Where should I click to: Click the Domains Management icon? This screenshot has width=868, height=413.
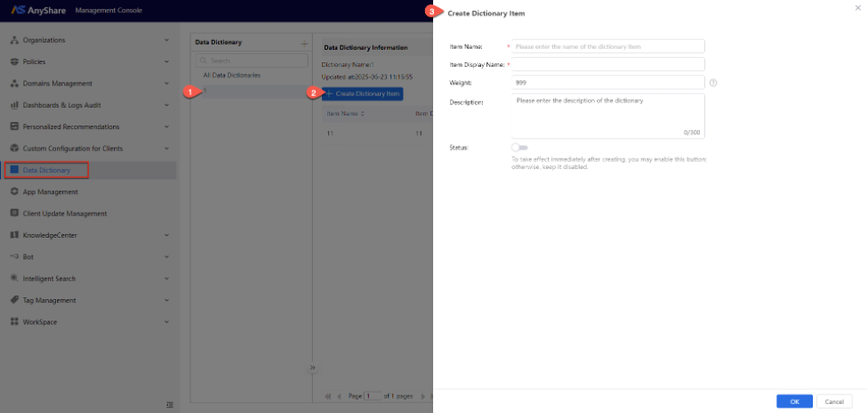(15, 83)
